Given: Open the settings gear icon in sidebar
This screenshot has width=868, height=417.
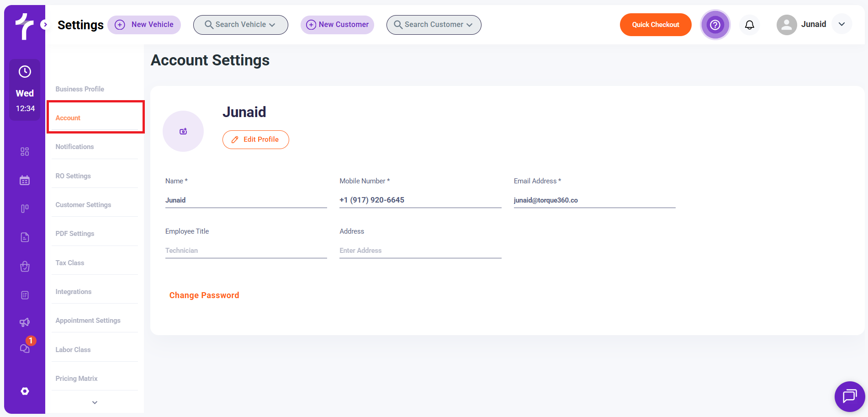Looking at the screenshot, I should 25,391.
